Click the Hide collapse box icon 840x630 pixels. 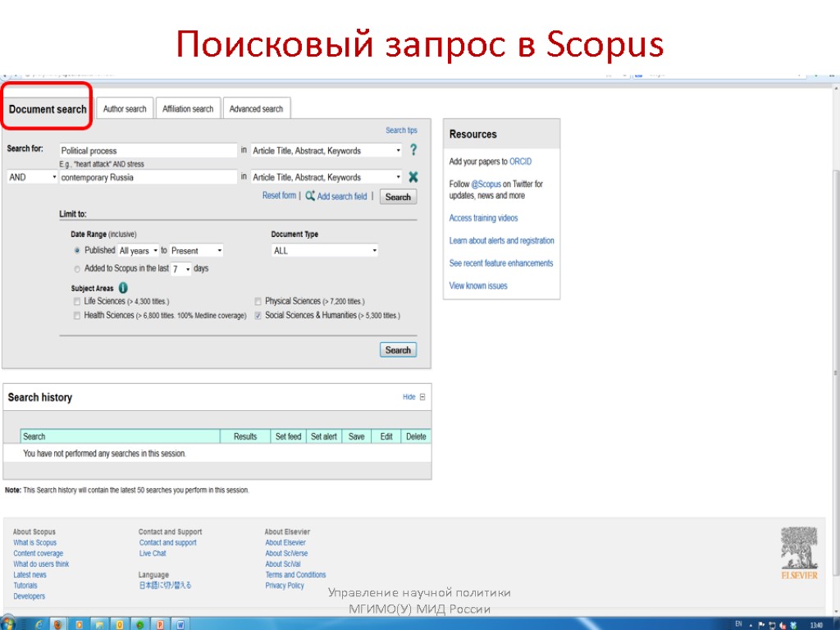coord(422,397)
